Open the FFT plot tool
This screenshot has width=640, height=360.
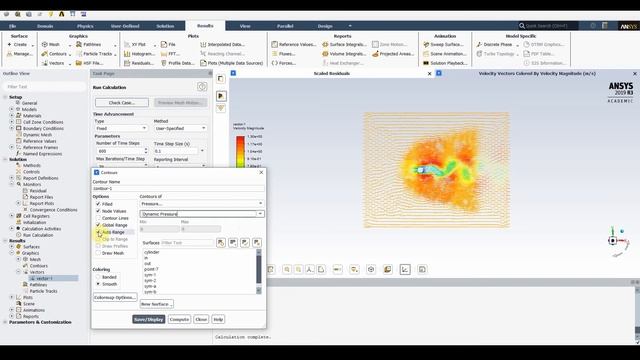coord(170,54)
